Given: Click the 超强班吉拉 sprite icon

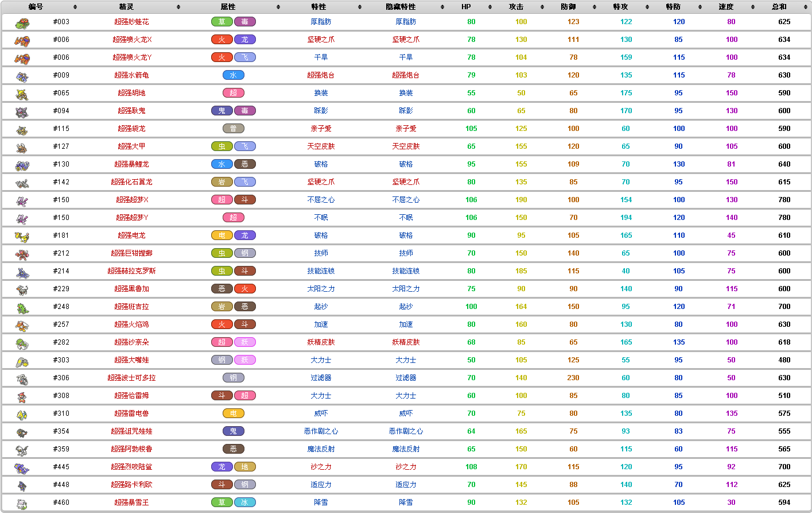Looking at the screenshot, I should point(22,308).
